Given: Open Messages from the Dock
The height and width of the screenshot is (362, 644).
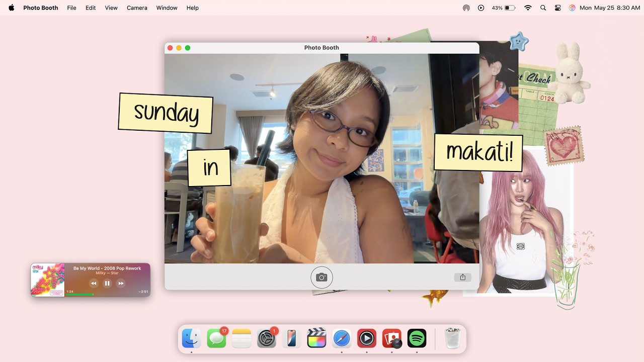Looking at the screenshot, I should click(216, 338).
